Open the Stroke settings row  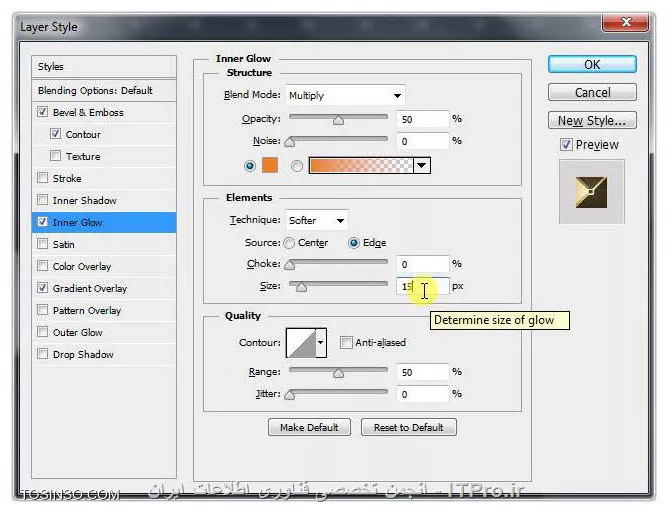point(104,178)
